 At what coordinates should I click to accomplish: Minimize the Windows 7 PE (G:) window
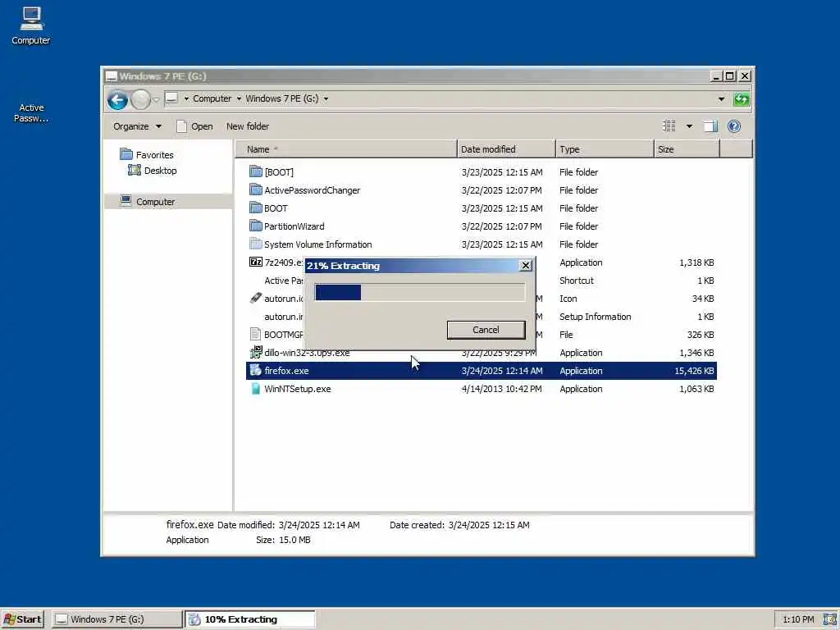715,76
